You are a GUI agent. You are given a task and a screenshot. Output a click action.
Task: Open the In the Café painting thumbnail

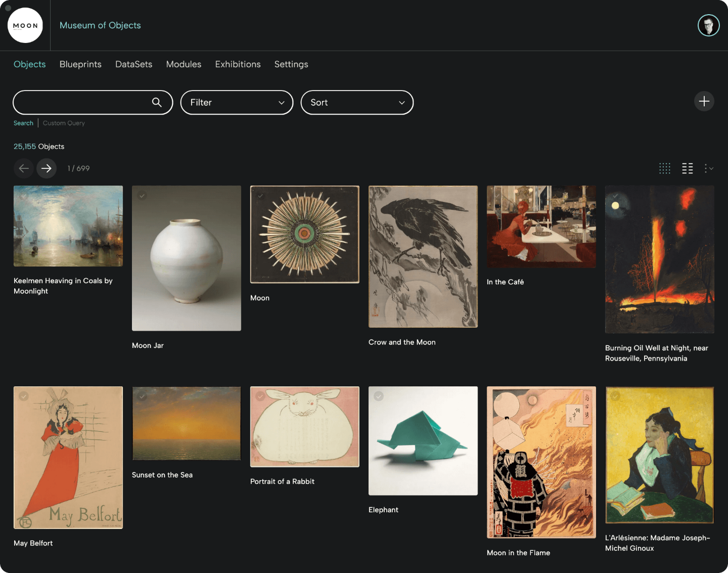click(x=541, y=227)
